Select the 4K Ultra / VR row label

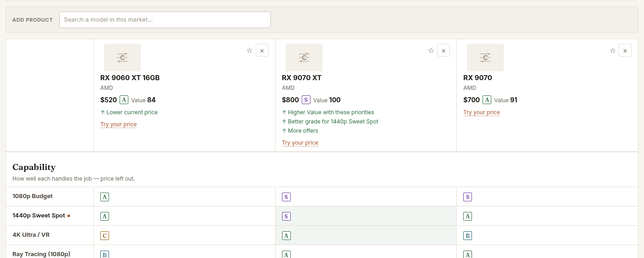click(x=31, y=235)
